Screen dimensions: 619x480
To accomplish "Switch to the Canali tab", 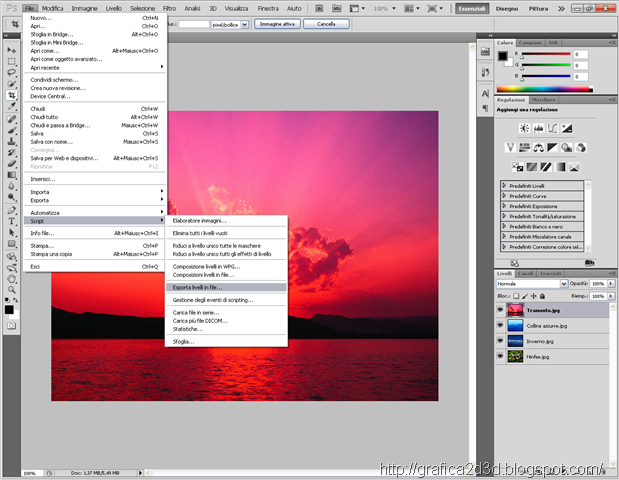I will click(x=527, y=272).
